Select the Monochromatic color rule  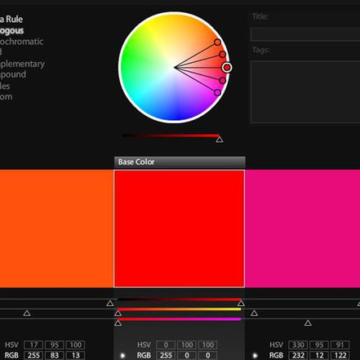22,42
